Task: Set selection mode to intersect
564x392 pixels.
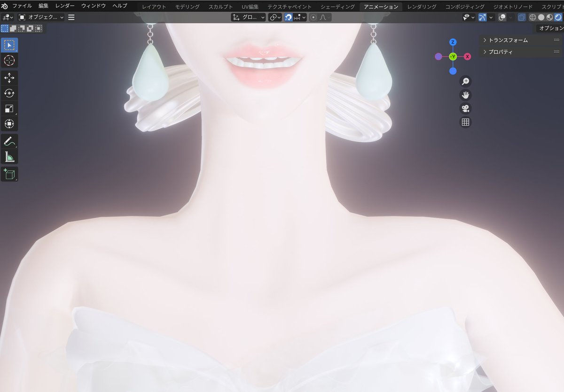Action: [39, 29]
